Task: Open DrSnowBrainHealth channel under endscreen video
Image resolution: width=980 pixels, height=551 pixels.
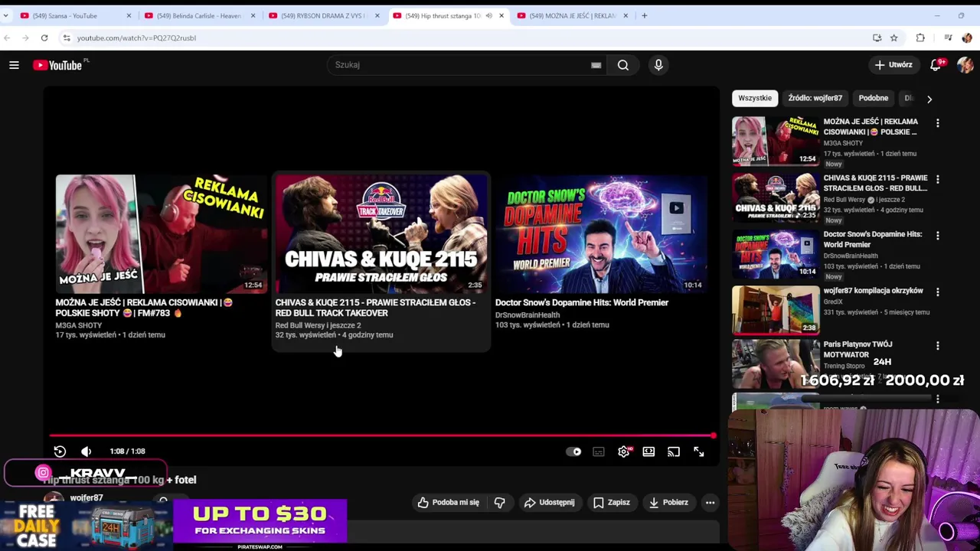Action: [528, 315]
